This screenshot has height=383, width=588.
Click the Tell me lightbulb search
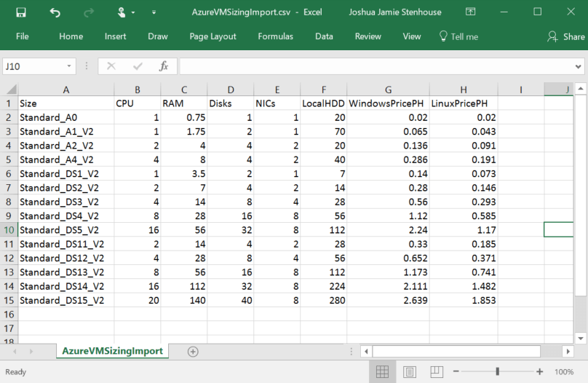coord(458,36)
